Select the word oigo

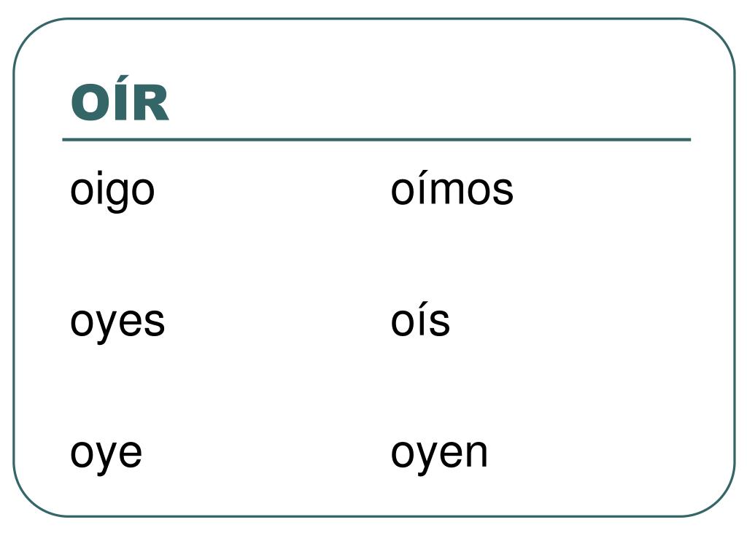point(112,190)
